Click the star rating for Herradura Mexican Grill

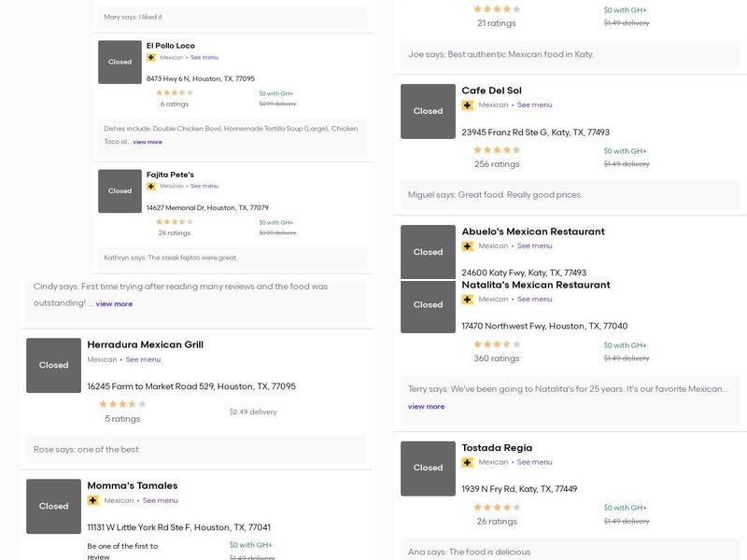point(122,404)
